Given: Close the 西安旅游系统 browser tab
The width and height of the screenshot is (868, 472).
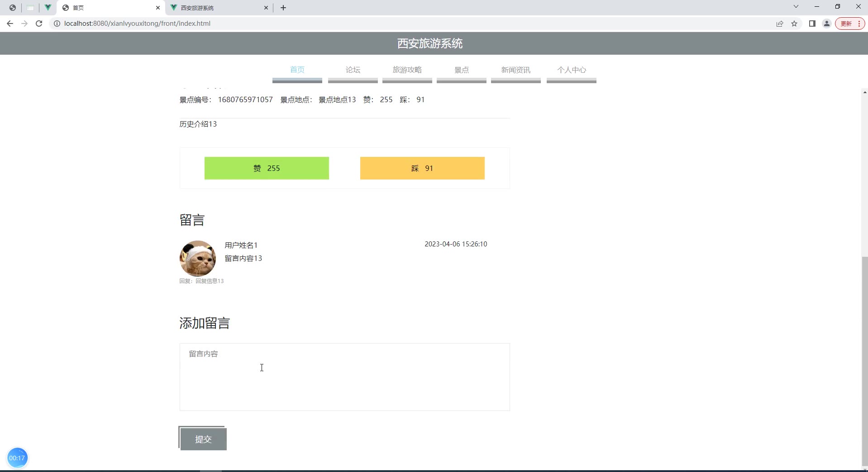Looking at the screenshot, I should pyautogui.click(x=266, y=8).
